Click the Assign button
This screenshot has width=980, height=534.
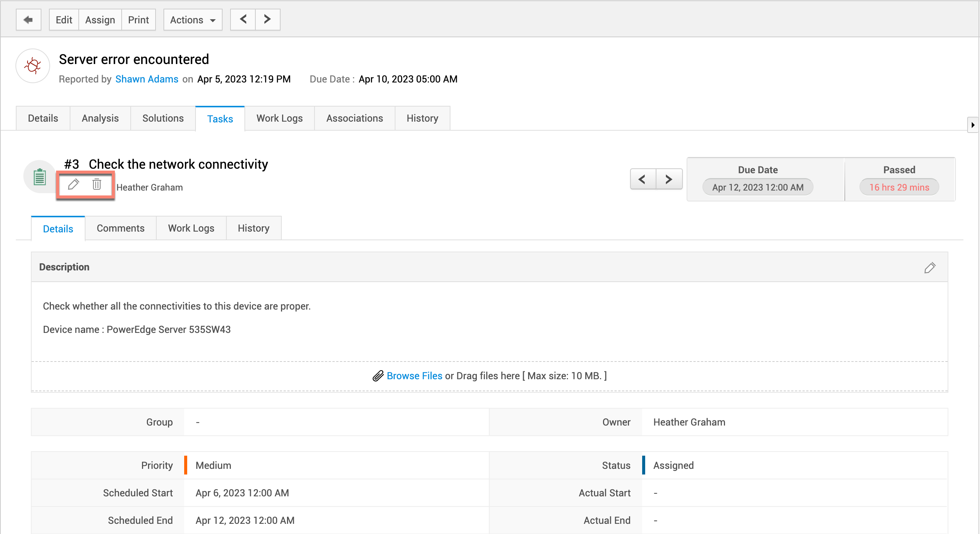(x=100, y=20)
